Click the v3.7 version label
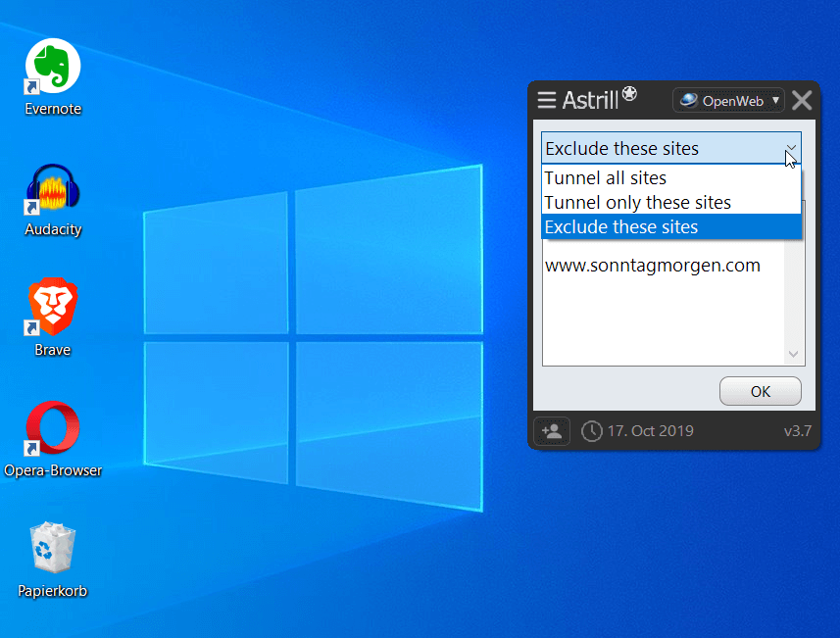The height and width of the screenshot is (638, 840). (797, 430)
